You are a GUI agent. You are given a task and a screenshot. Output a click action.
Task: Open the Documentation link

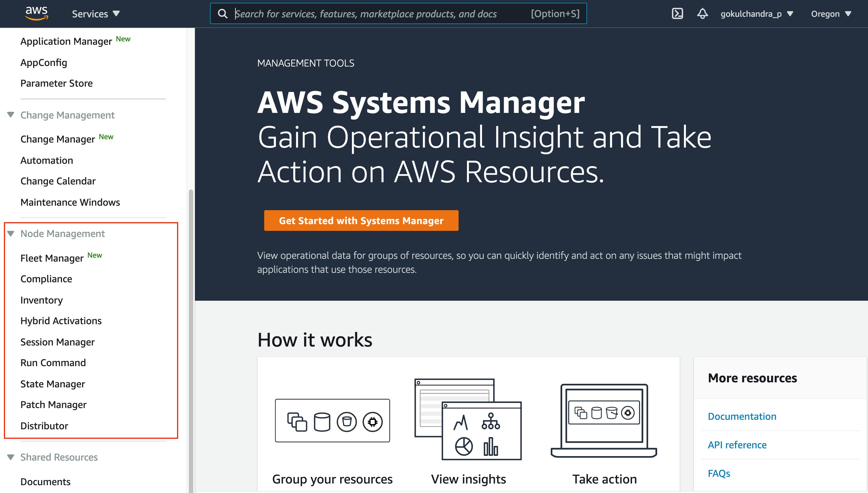coord(742,416)
